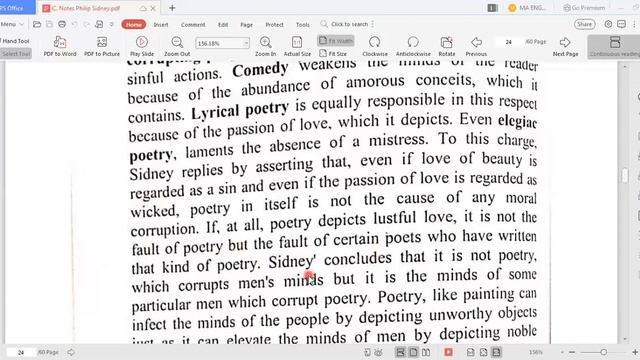The width and height of the screenshot is (640, 360).
Task: Click the Zoom Out magnifier
Action: (x=177, y=46)
